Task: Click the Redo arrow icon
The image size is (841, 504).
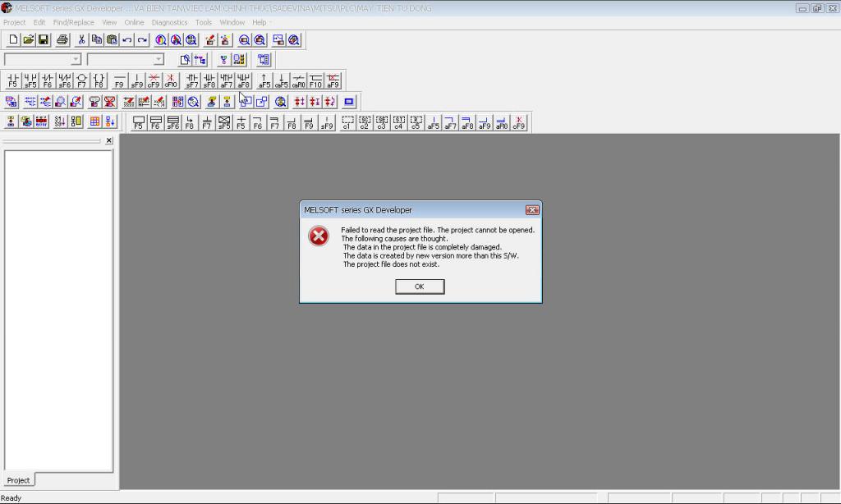Action: click(142, 39)
